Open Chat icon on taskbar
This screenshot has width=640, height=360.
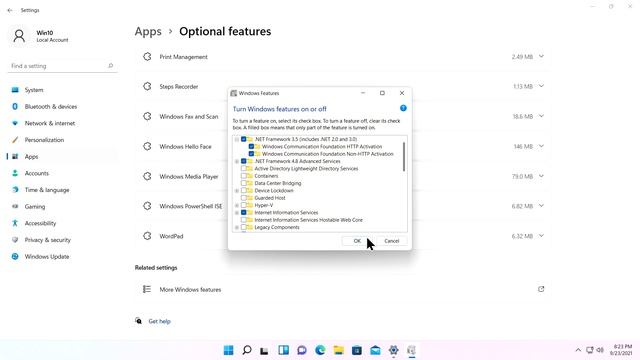tap(302, 350)
